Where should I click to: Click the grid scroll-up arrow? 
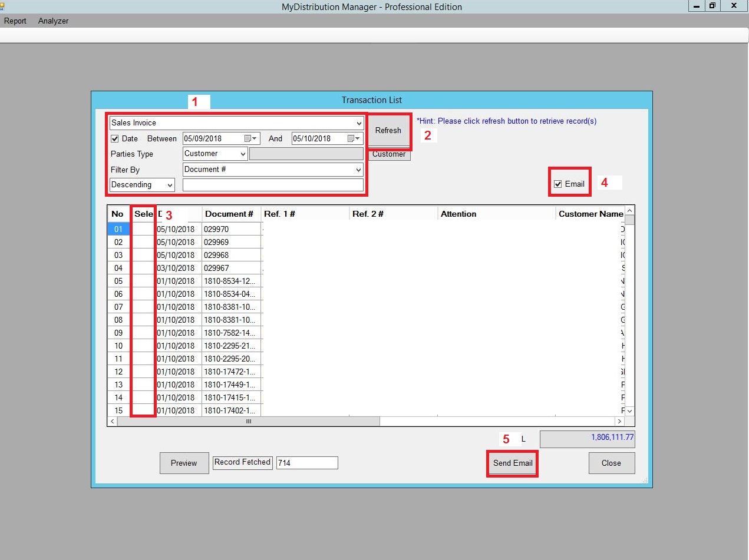629,211
